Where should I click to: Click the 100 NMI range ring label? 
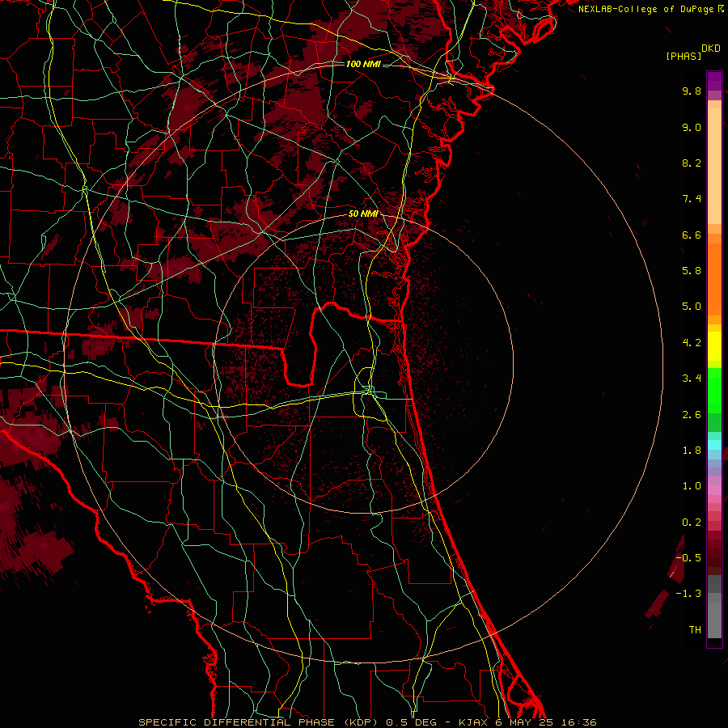(x=363, y=64)
